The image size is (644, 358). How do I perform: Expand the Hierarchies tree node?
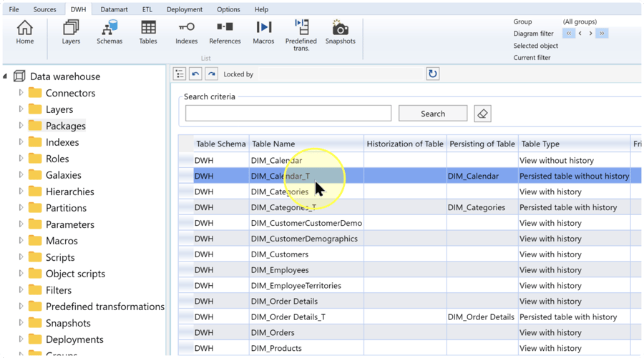coord(21,191)
